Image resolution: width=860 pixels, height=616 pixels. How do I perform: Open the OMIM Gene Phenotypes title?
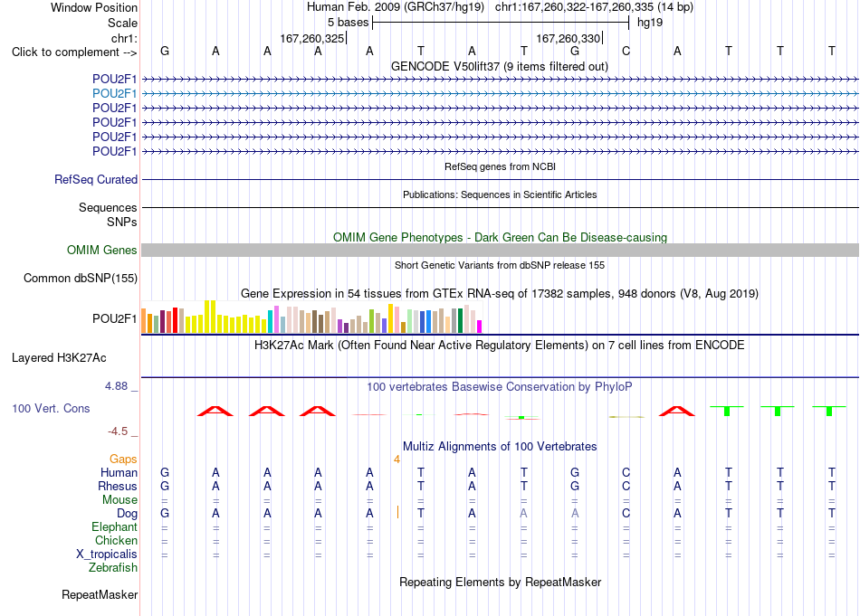pos(501,237)
